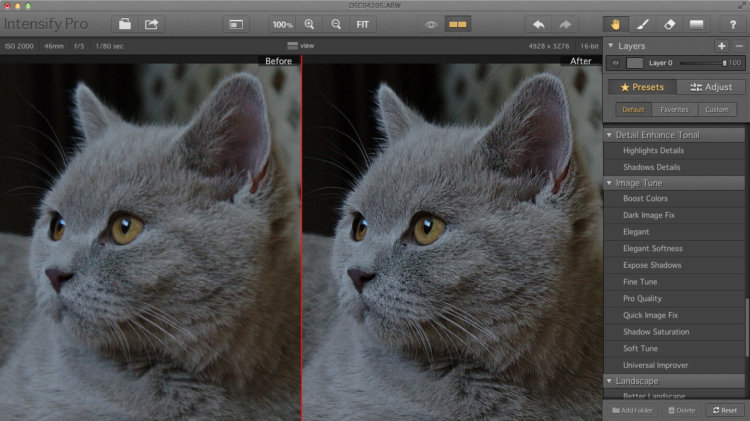Apply the Soft Tune preset

coord(674,349)
